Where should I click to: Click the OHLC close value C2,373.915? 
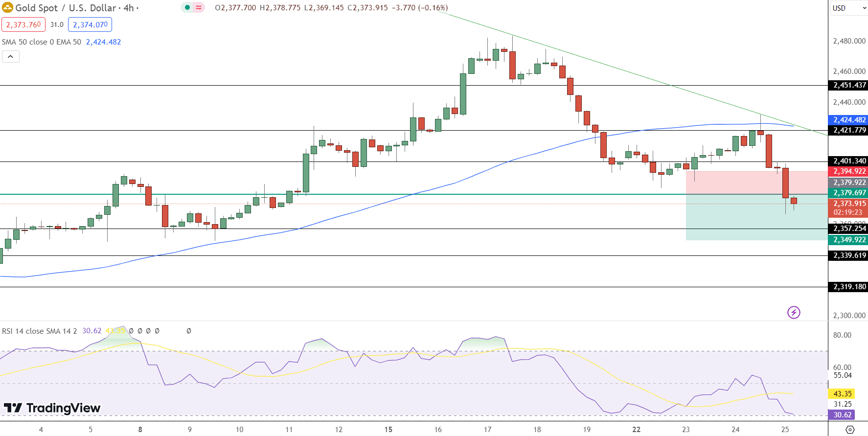click(x=367, y=8)
